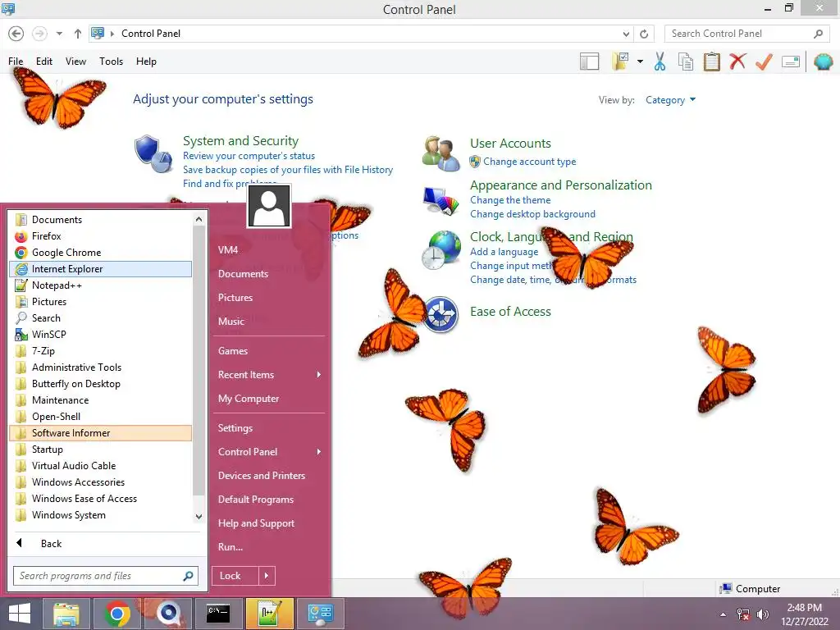Click the orange checkmark Properties icon
Screen dimensions: 840x630
(x=764, y=62)
